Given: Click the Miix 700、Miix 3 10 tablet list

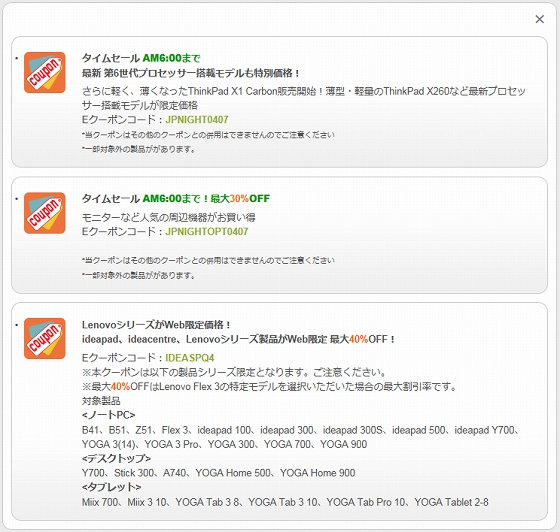Looking at the screenshot, I should click(x=285, y=502).
